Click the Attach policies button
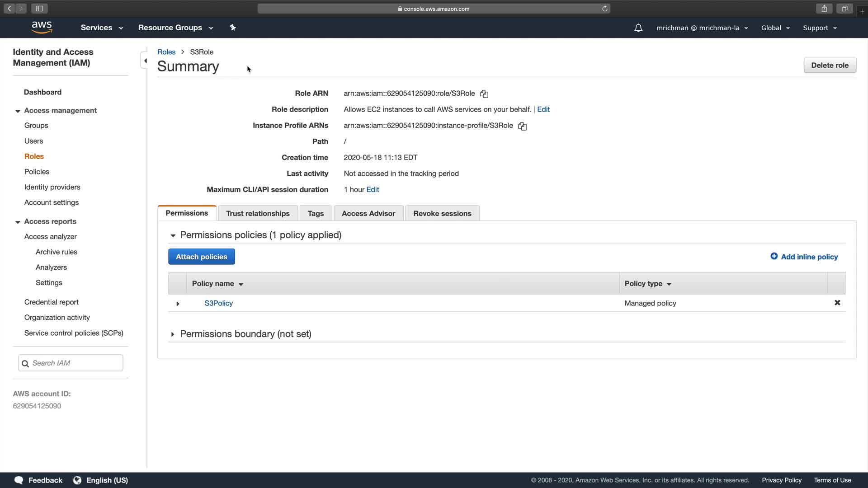 [x=202, y=257]
